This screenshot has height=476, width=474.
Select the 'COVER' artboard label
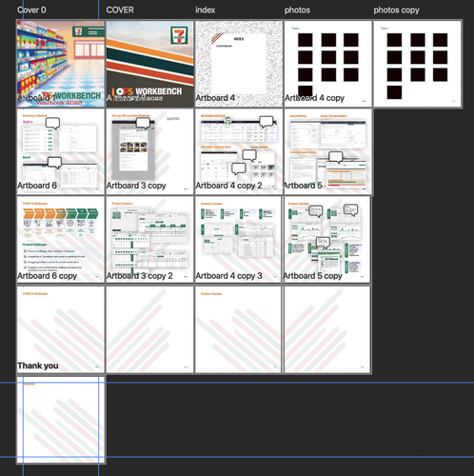click(x=120, y=10)
